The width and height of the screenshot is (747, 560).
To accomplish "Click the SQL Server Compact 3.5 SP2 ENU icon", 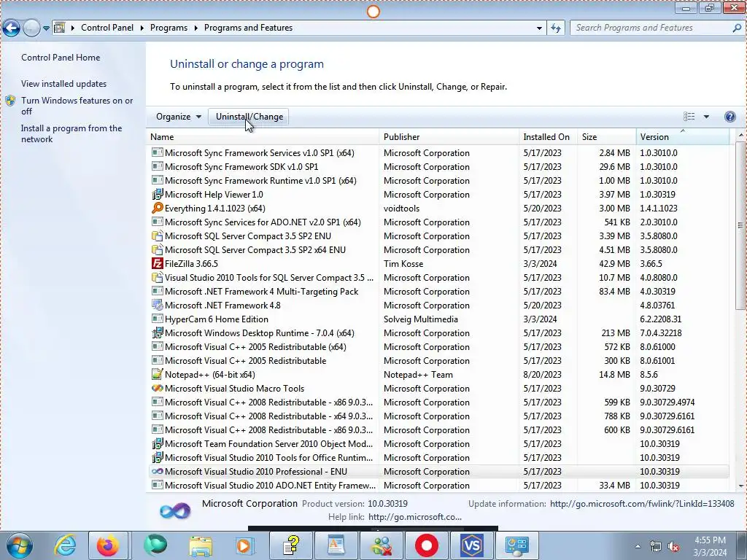I will (x=158, y=236).
